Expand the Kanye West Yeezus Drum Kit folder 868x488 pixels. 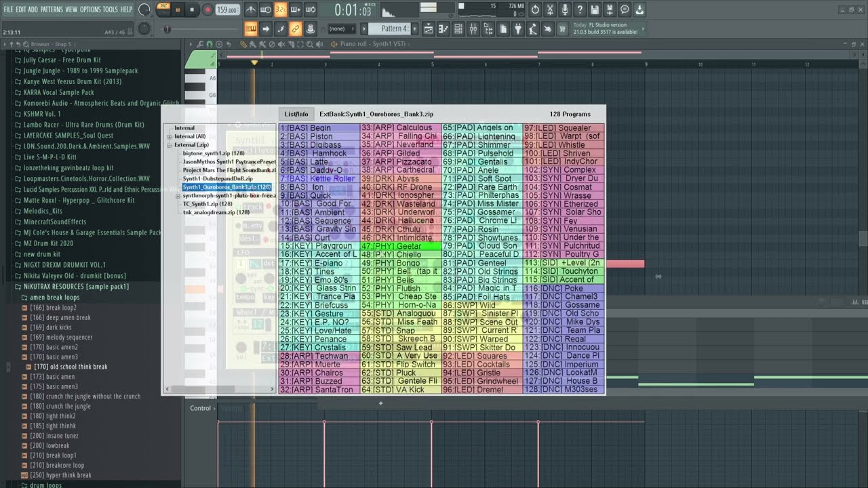click(x=73, y=81)
